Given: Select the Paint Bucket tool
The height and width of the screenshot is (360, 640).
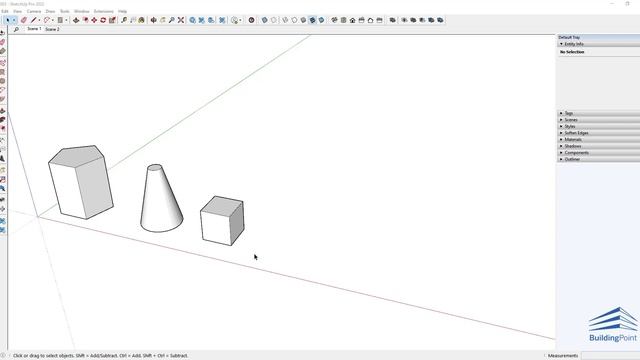Looking at the screenshot, I should coord(141,20).
